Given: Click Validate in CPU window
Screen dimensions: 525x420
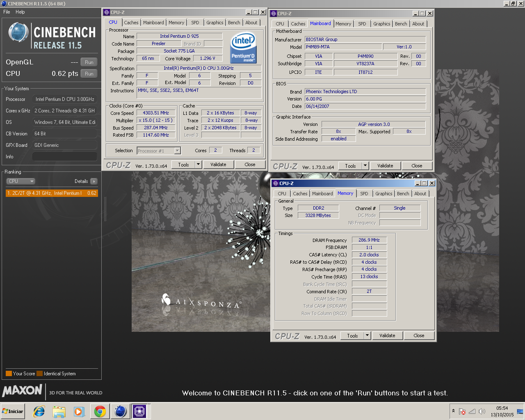Looking at the screenshot, I should point(218,164).
